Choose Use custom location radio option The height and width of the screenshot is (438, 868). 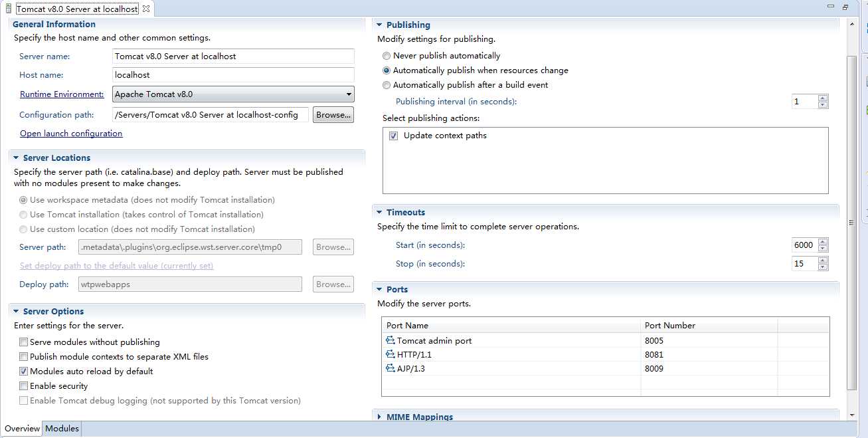tap(24, 229)
